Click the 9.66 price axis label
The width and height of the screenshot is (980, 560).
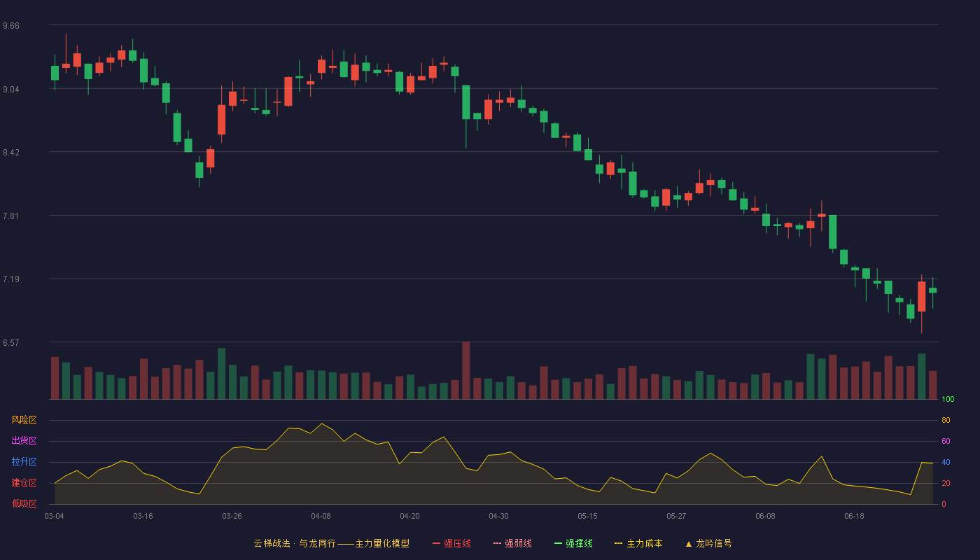pos(11,26)
